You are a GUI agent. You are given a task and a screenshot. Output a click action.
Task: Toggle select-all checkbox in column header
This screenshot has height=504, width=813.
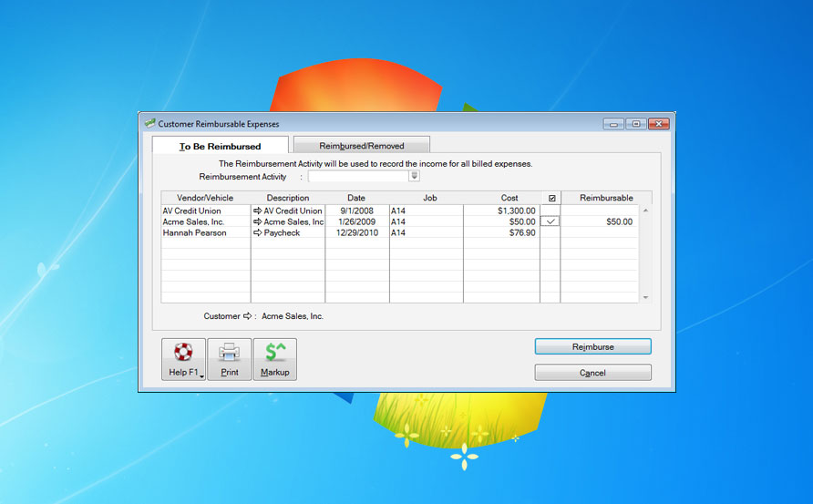pos(551,198)
